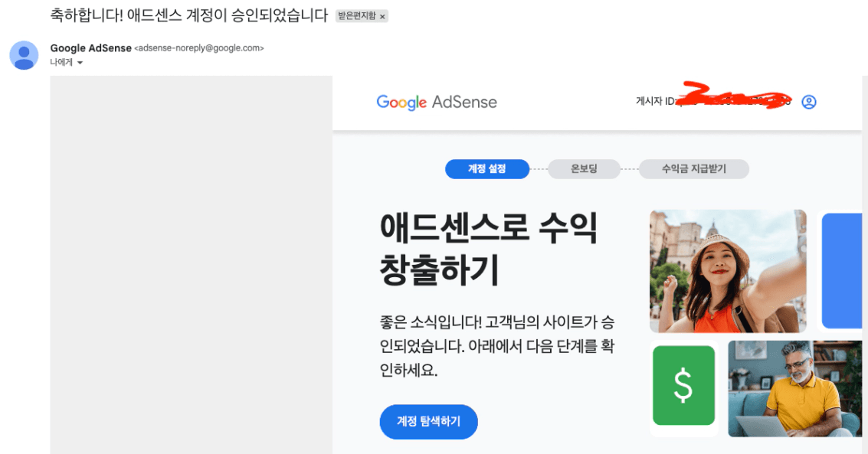Click the Google AdSense logo
868x454 pixels.
click(x=437, y=103)
